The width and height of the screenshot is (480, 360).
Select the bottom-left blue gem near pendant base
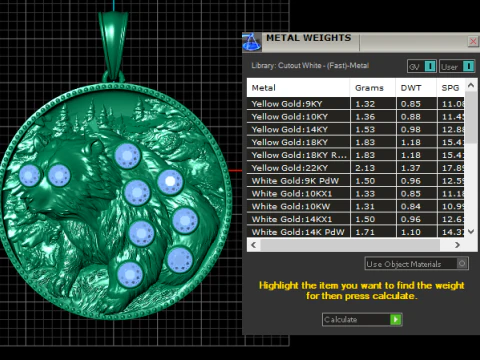pos(130,275)
